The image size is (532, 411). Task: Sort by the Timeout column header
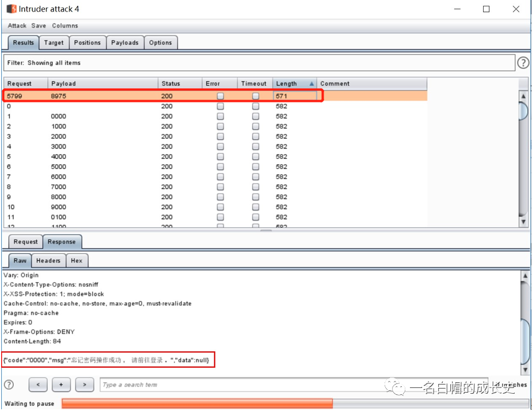click(x=255, y=83)
